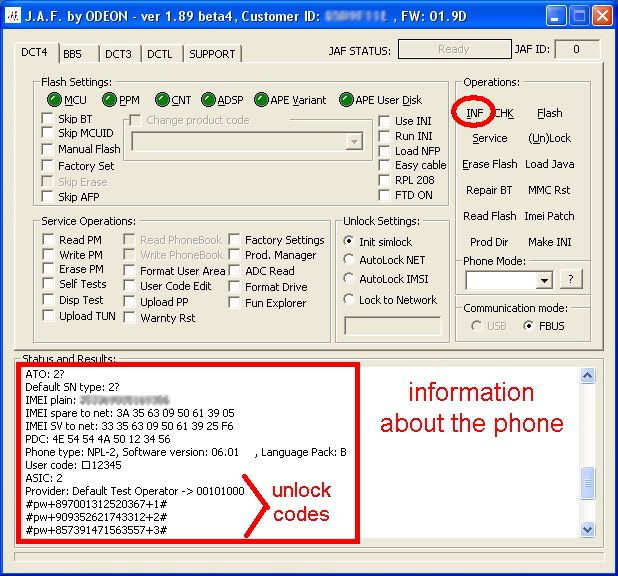
Task: Enable the Prod. Manager checkbox
Action: coord(234,255)
